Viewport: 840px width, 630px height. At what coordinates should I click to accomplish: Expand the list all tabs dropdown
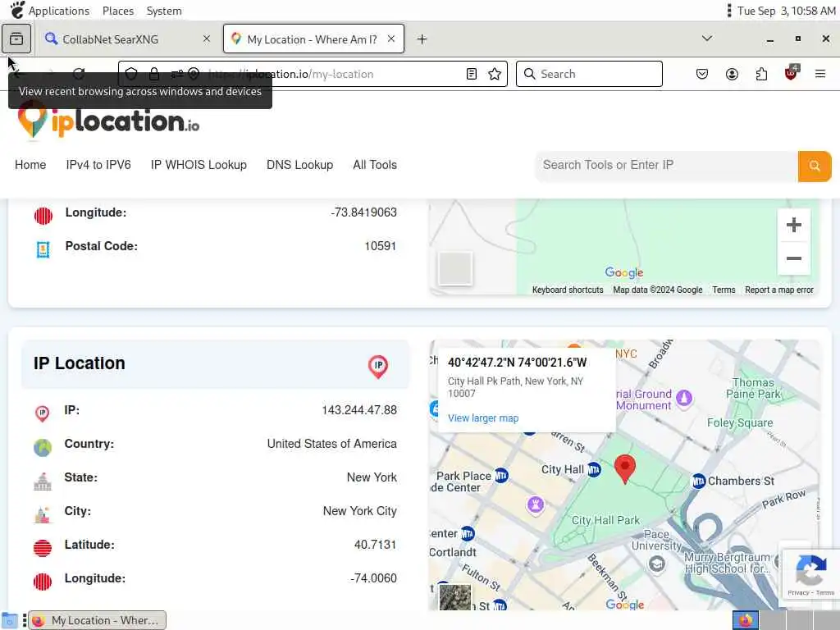click(x=707, y=39)
